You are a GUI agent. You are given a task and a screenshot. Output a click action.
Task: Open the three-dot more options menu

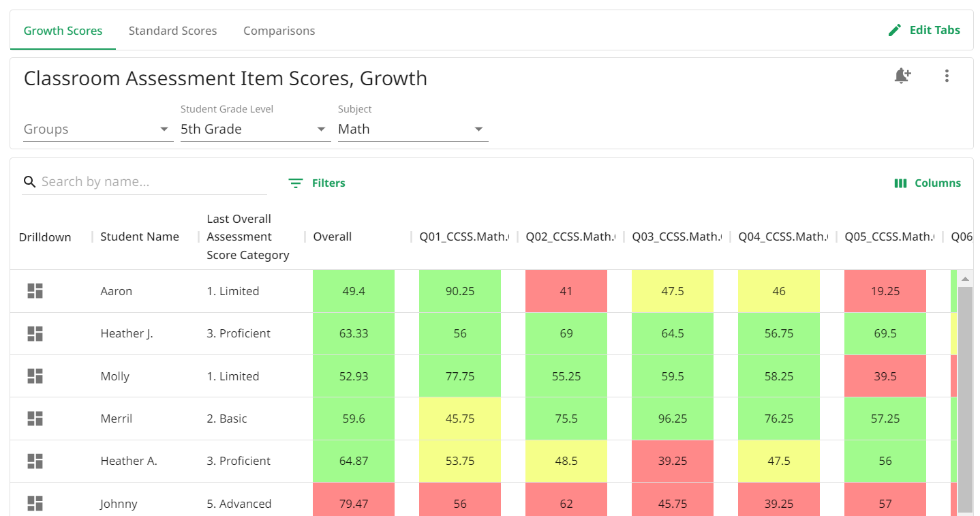[x=947, y=76]
